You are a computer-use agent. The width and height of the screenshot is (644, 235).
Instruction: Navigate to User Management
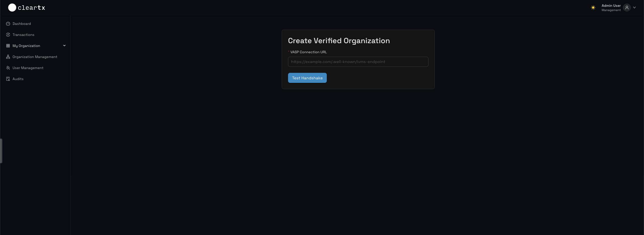(x=28, y=68)
